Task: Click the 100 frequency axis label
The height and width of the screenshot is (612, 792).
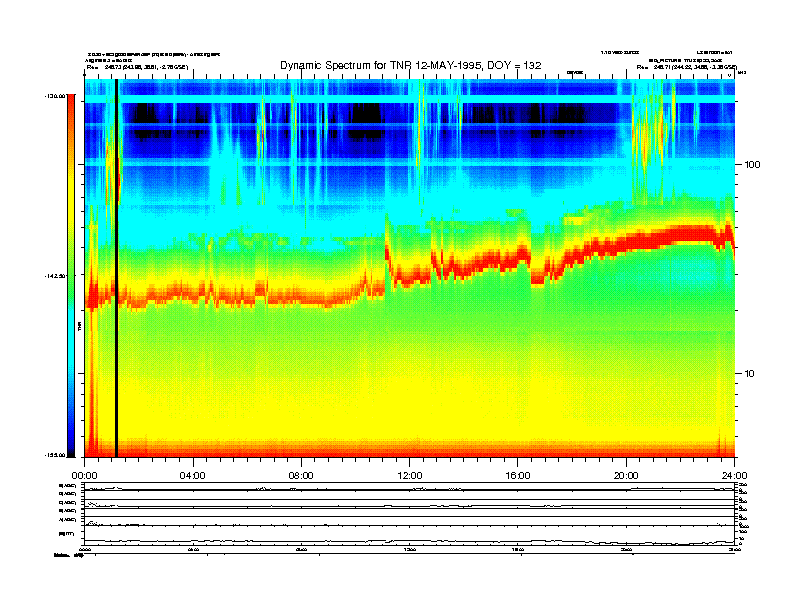Action: coord(752,164)
